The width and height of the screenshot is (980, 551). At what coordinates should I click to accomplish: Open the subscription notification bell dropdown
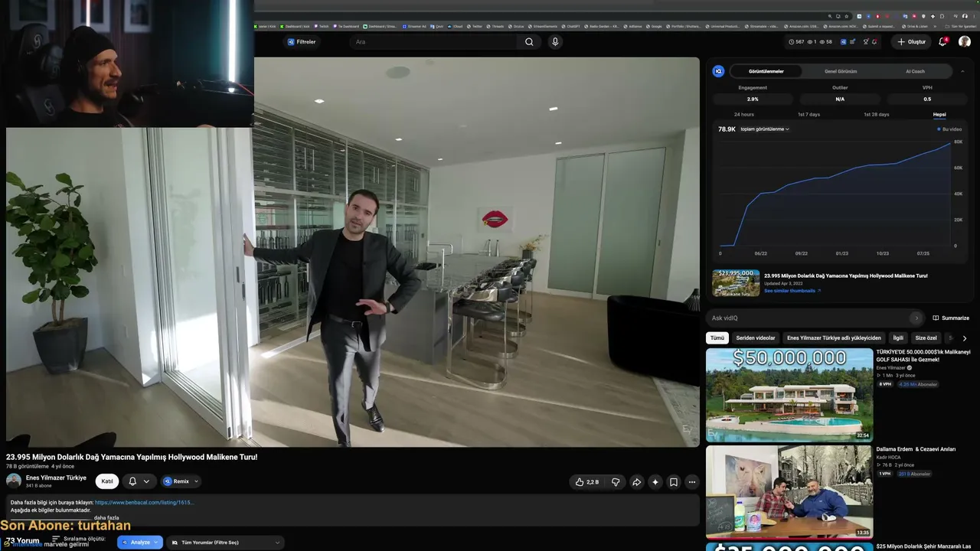(138, 481)
